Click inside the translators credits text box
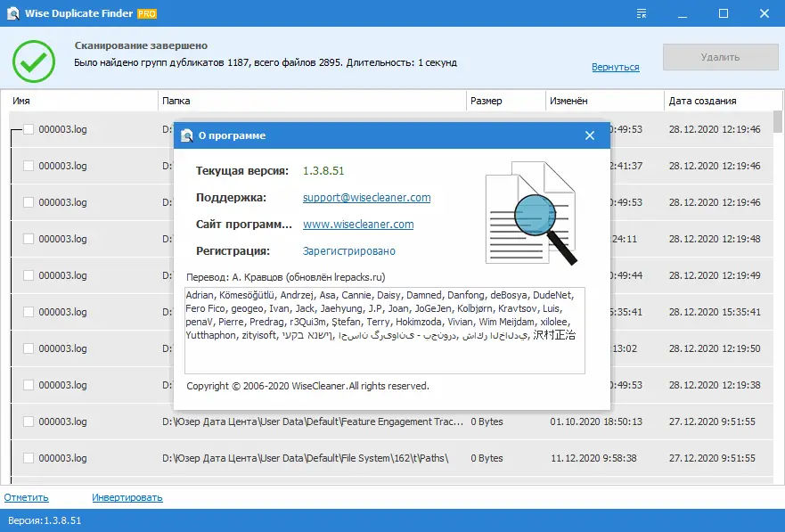 [x=385, y=331]
